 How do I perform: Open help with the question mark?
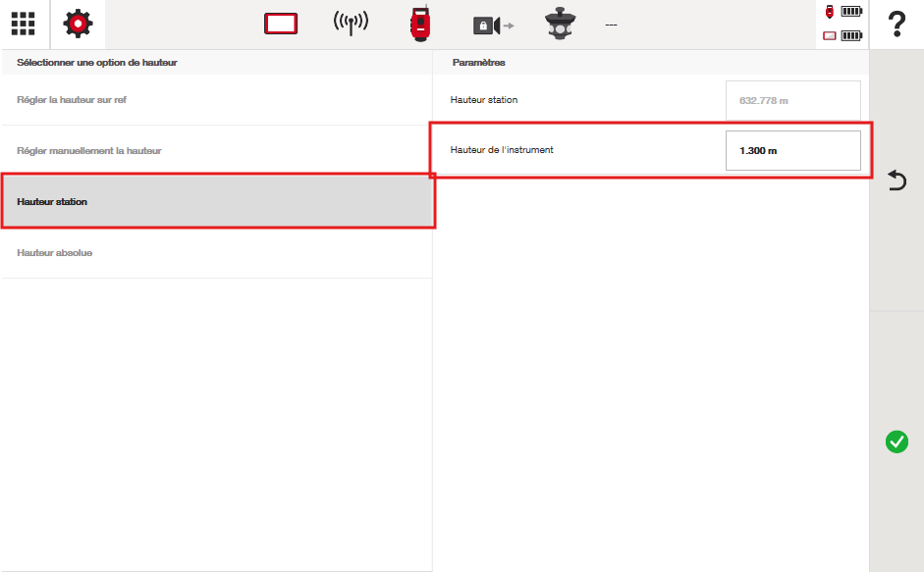(x=897, y=24)
